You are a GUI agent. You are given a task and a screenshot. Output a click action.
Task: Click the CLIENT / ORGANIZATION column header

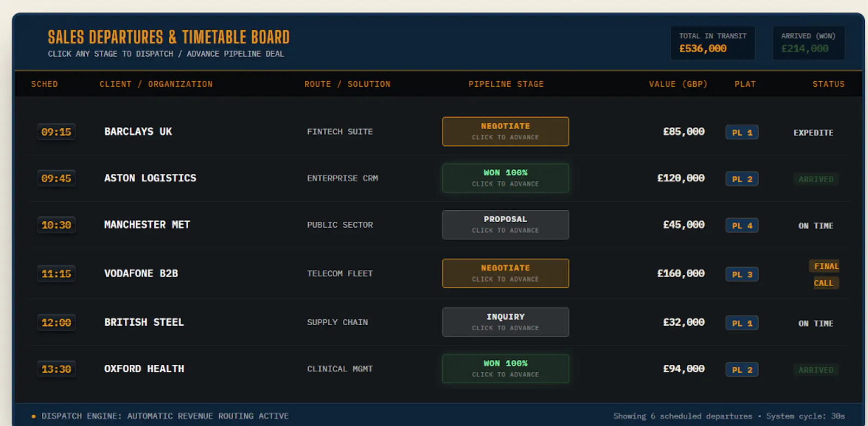click(156, 84)
